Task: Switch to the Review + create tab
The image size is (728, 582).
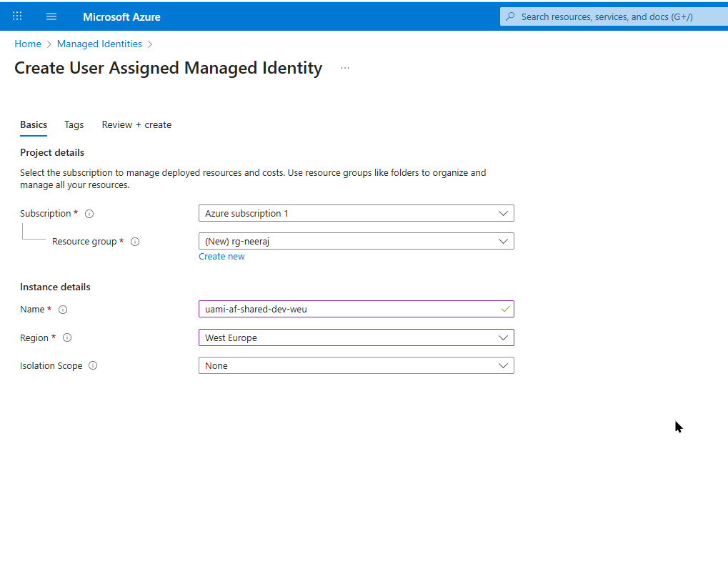Action: 136,124
